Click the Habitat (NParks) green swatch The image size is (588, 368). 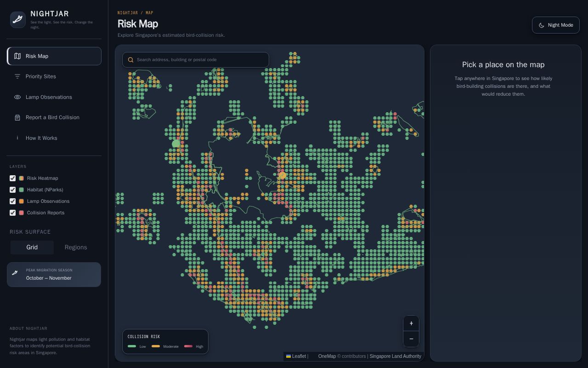[21, 190]
